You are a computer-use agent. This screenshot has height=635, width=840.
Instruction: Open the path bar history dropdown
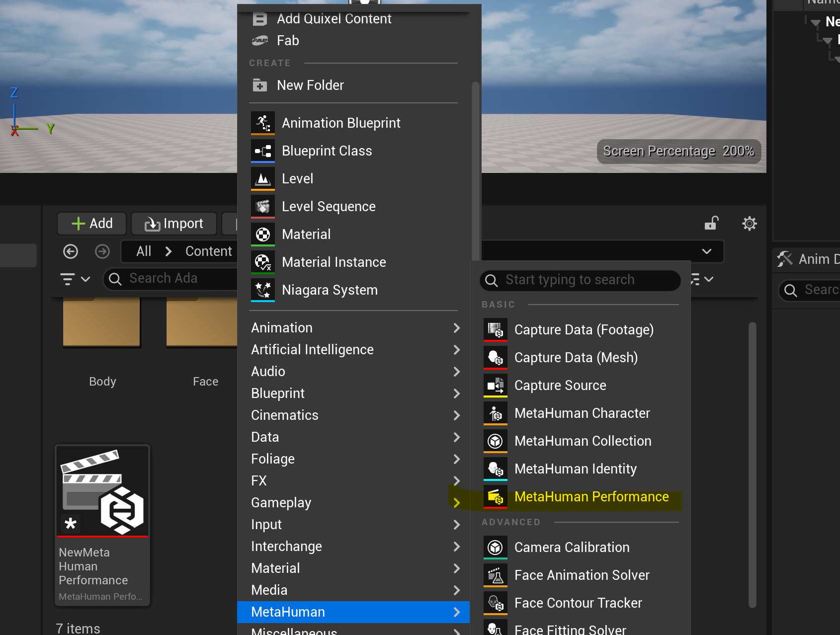[707, 251]
